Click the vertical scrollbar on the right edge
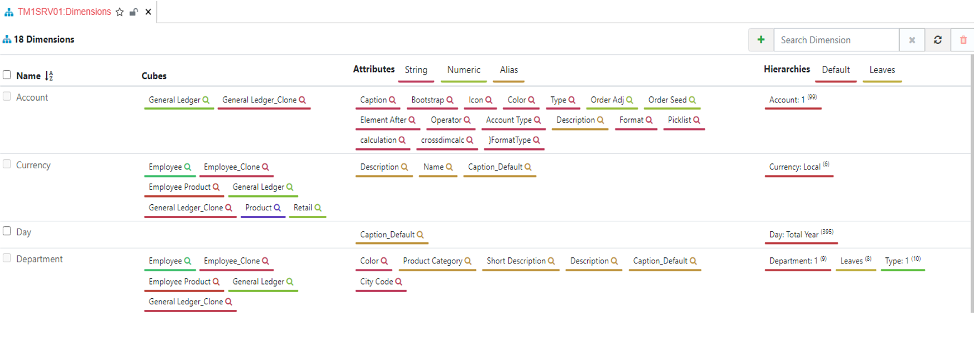The width and height of the screenshot is (980, 347). point(972,183)
